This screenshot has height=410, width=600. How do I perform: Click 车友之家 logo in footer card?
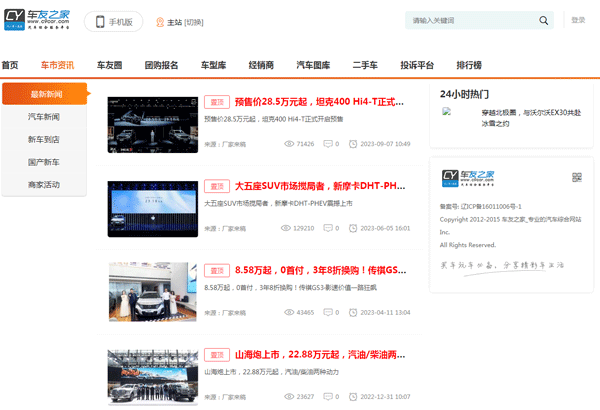pos(468,178)
